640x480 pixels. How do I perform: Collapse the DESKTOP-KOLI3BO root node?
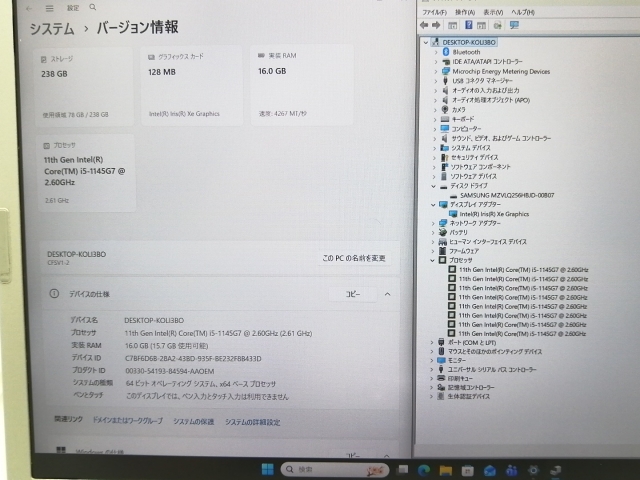426,42
